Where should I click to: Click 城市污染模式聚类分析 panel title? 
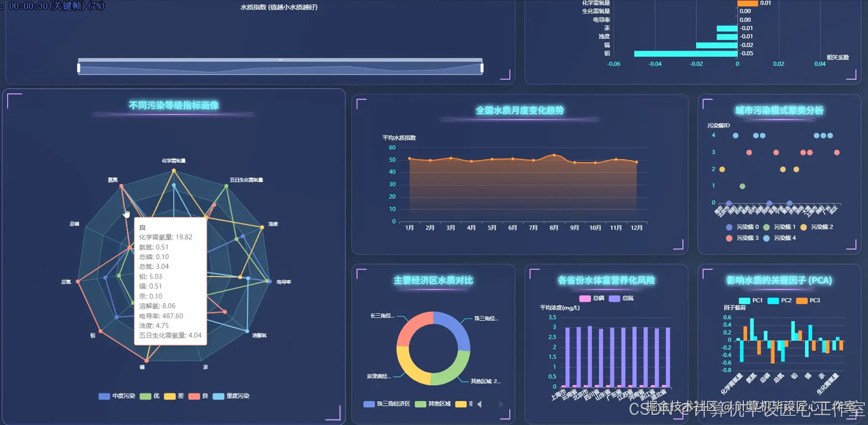[x=779, y=110]
